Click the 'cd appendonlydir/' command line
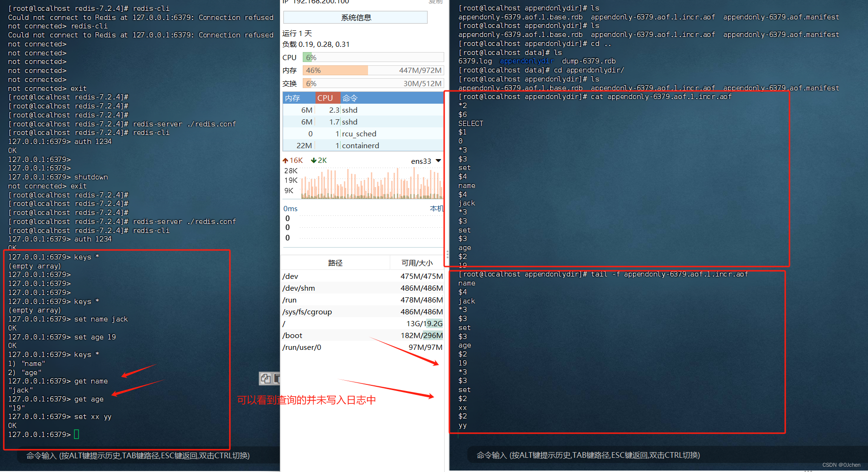This screenshot has height=472, width=868. click(x=541, y=70)
